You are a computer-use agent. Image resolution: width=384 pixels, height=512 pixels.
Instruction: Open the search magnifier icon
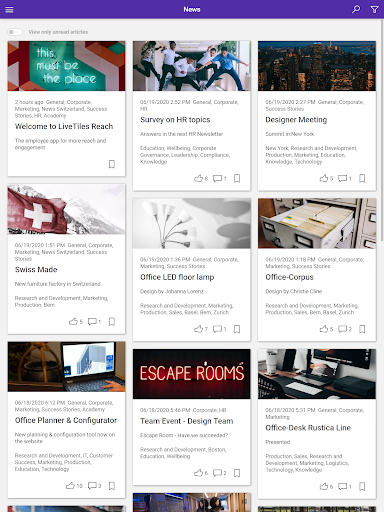coord(356,9)
